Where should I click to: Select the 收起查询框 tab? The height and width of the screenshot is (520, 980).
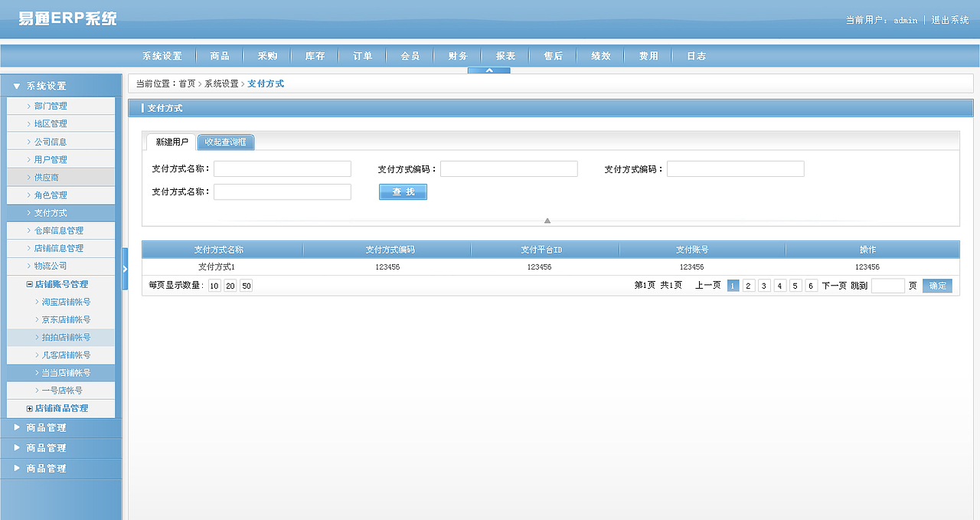coord(226,142)
